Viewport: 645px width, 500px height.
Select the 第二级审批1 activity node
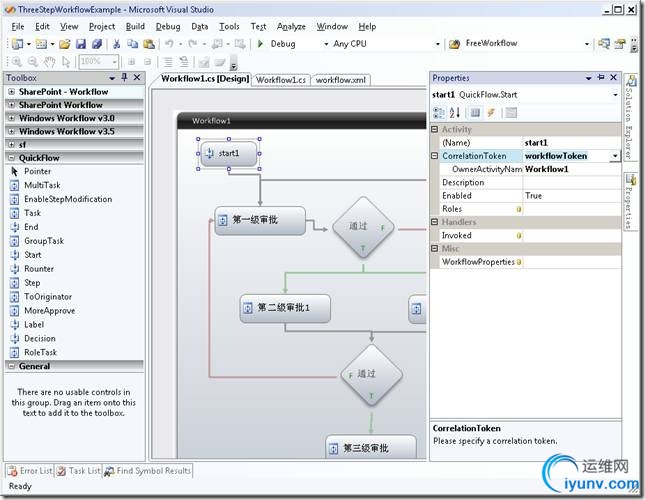[x=285, y=308]
